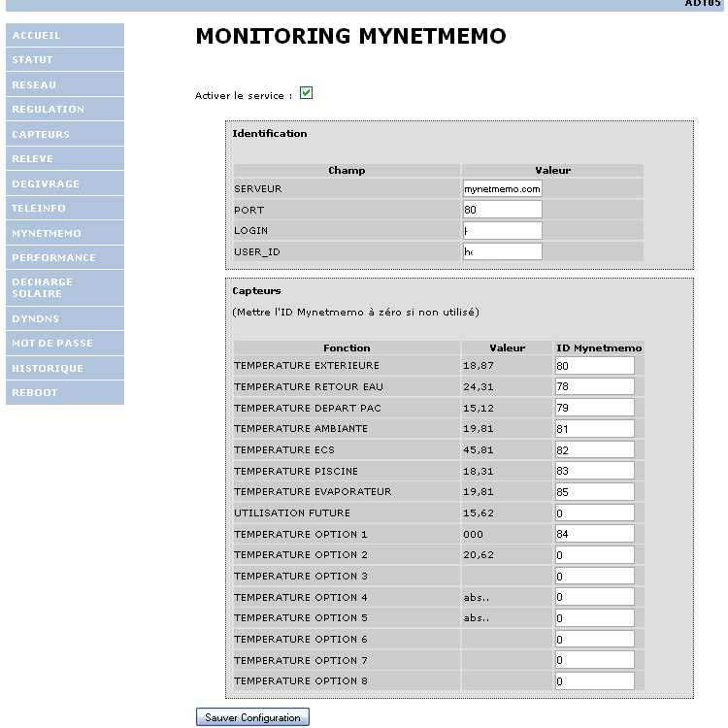
Task: Go to DEGIVRAGE settings
Action: coord(65,183)
